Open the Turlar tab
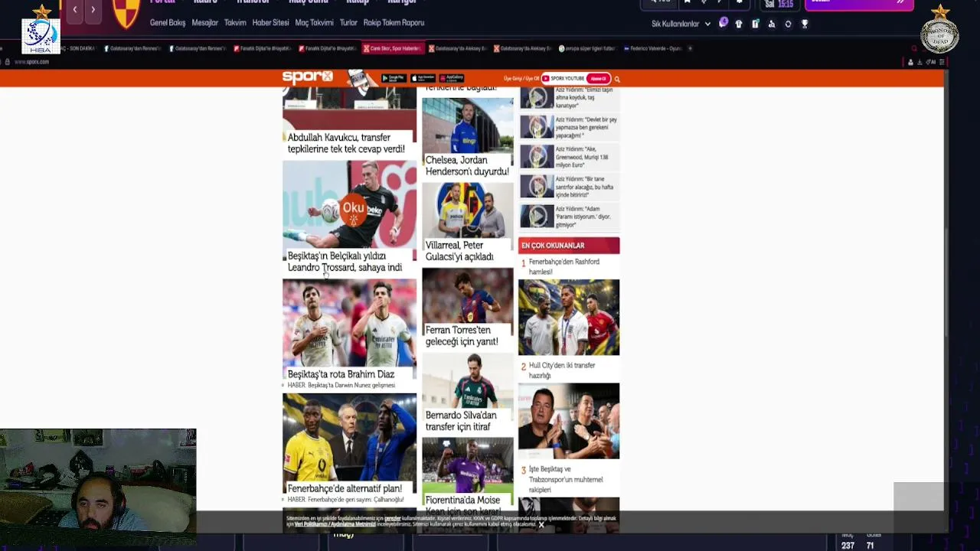Image resolution: width=980 pixels, height=551 pixels. [348, 23]
